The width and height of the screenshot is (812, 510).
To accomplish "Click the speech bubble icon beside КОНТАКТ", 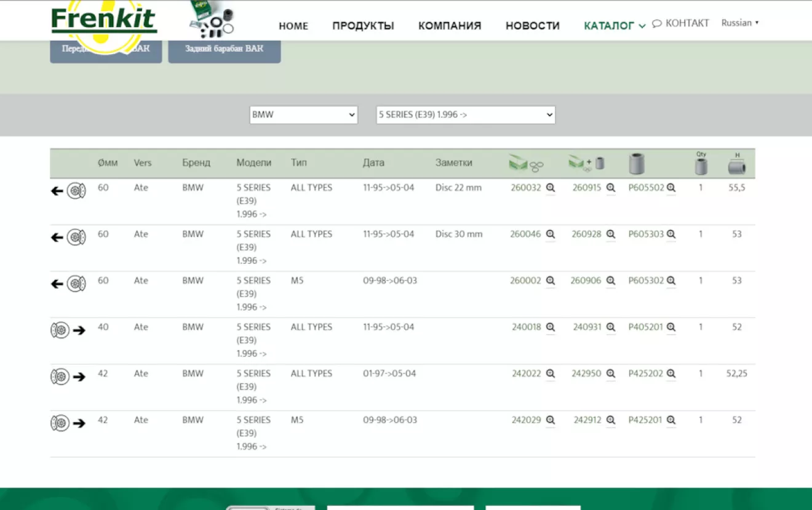I will 657,23.
